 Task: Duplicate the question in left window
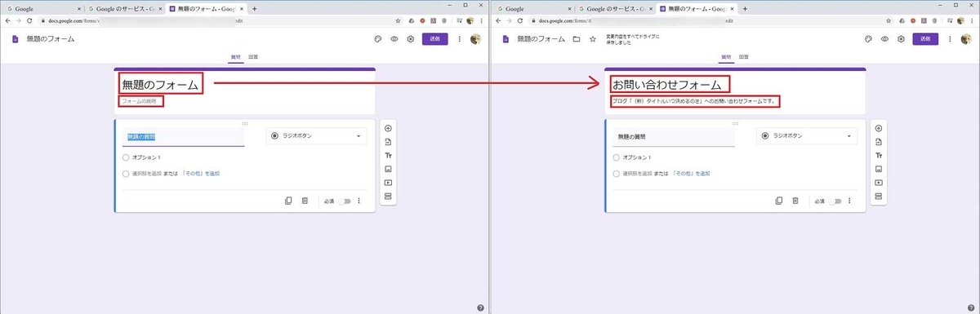(288, 201)
